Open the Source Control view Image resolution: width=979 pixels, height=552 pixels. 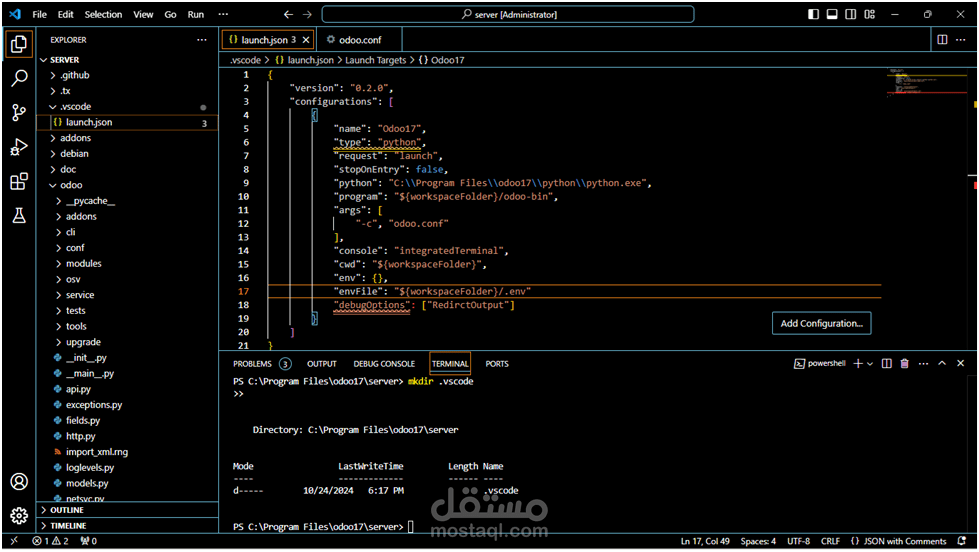click(19, 112)
